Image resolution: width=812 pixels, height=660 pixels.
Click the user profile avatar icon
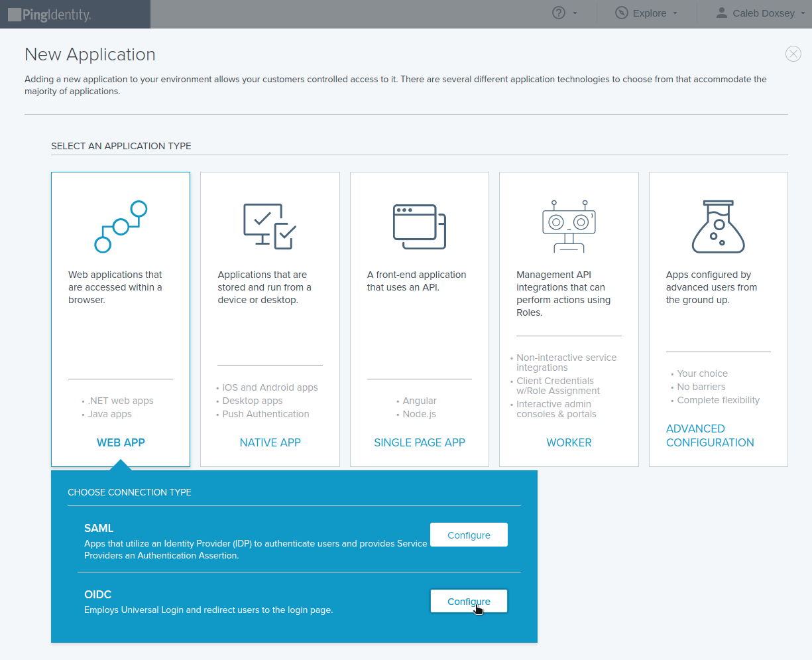pyautogui.click(x=722, y=13)
